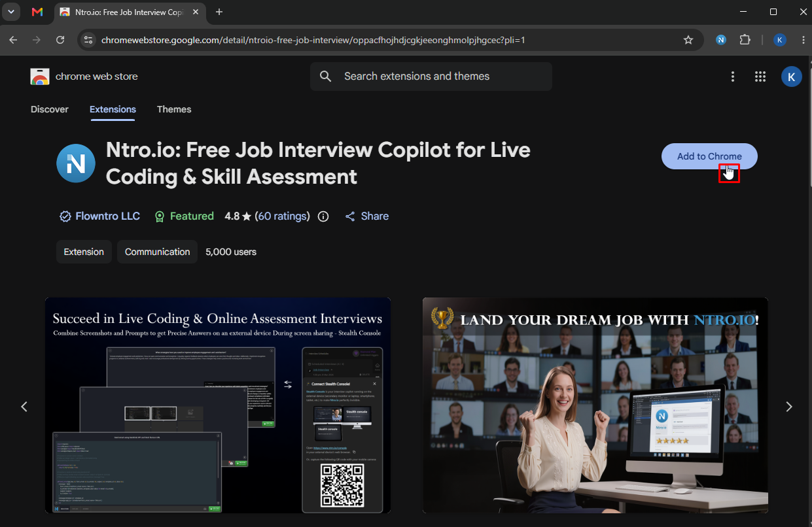Open the Google account K avatar
Viewport: 812px width, 527px height.
click(792, 76)
